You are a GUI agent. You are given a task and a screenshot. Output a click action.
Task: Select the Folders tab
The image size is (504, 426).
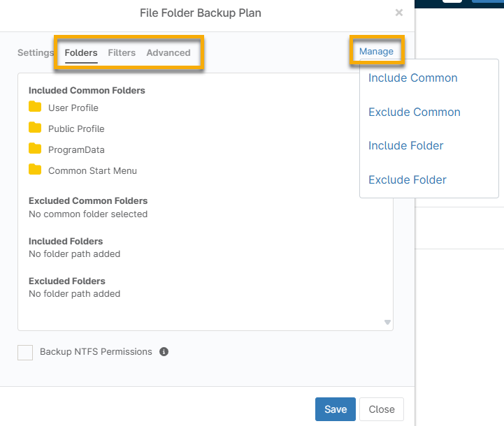81,52
